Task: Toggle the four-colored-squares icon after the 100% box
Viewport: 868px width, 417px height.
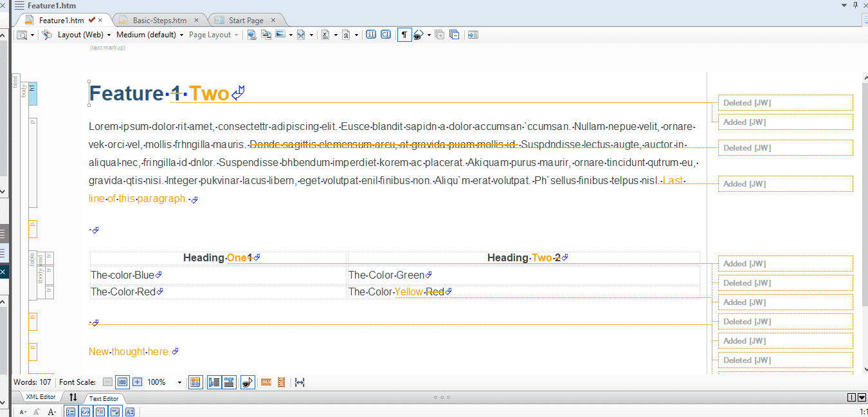Action: point(195,382)
